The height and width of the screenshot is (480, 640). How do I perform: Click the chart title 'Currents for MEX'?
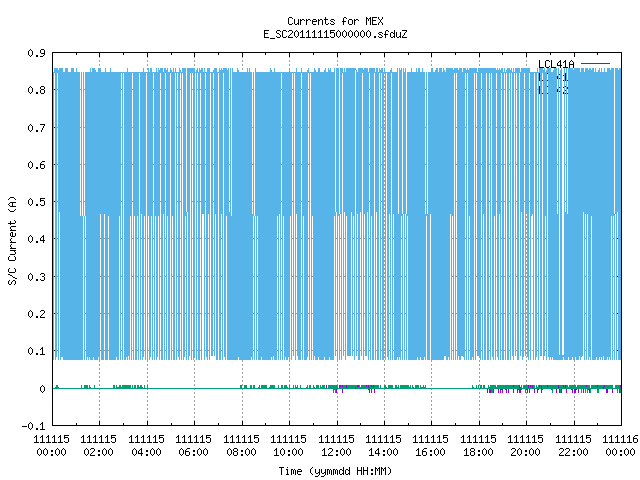(x=335, y=21)
